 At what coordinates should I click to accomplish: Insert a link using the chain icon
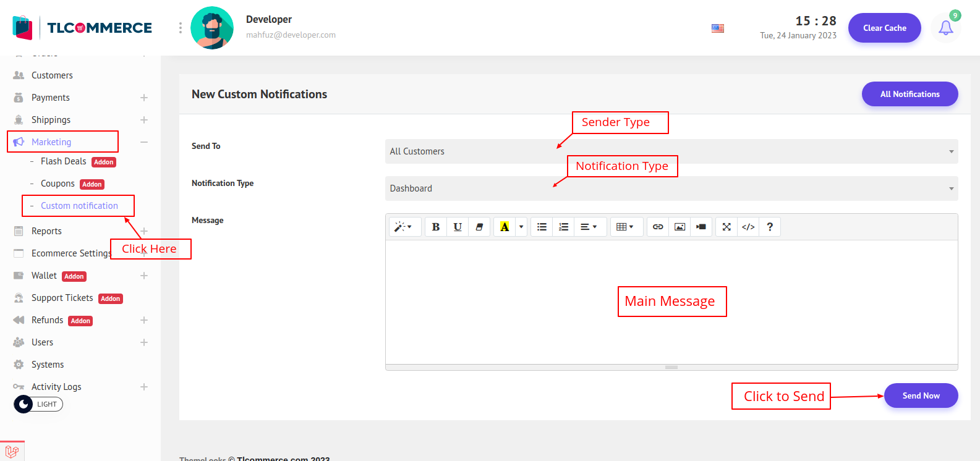(x=658, y=227)
